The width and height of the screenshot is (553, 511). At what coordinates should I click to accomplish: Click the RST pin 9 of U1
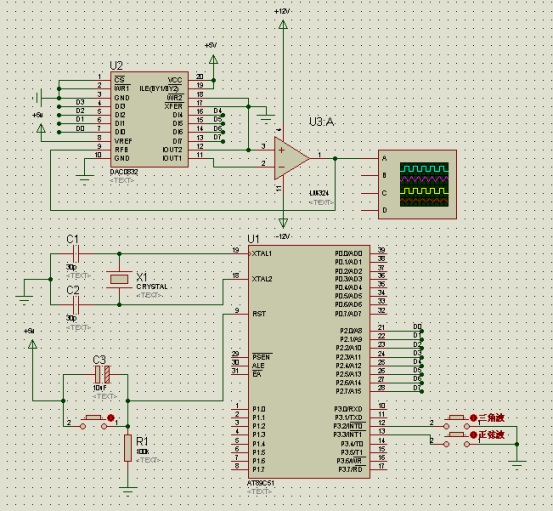(241, 314)
